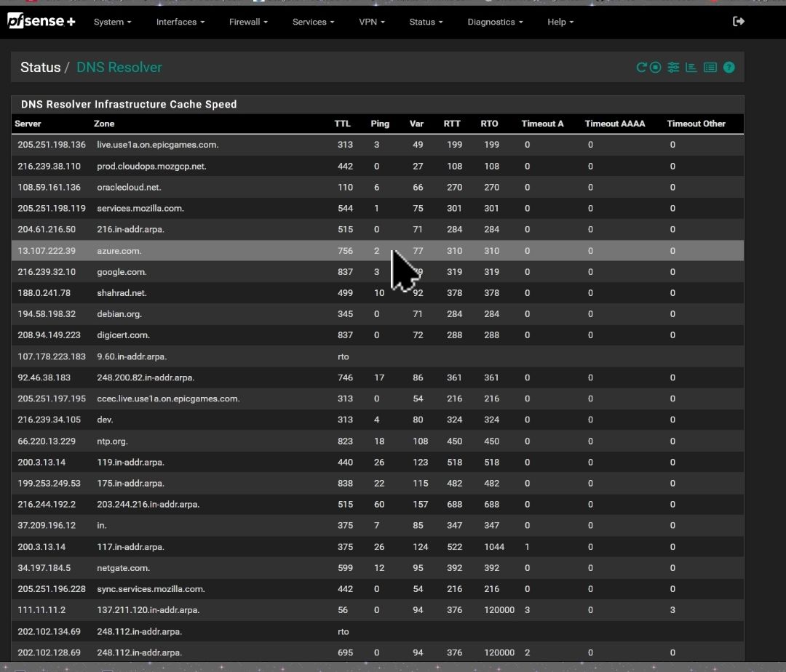Click zone 175.in-addr.arpa.
Viewport: 786px width, 672px height.
tap(131, 483)
